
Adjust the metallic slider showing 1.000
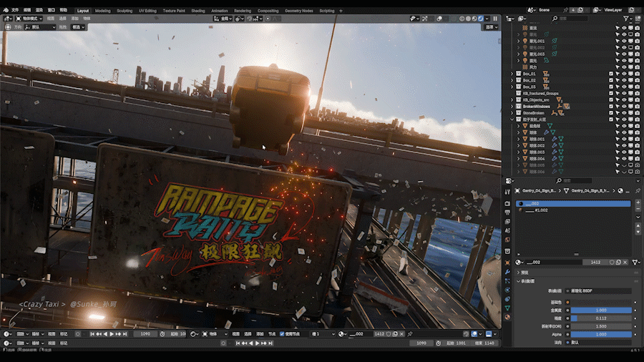pos(601,310)
